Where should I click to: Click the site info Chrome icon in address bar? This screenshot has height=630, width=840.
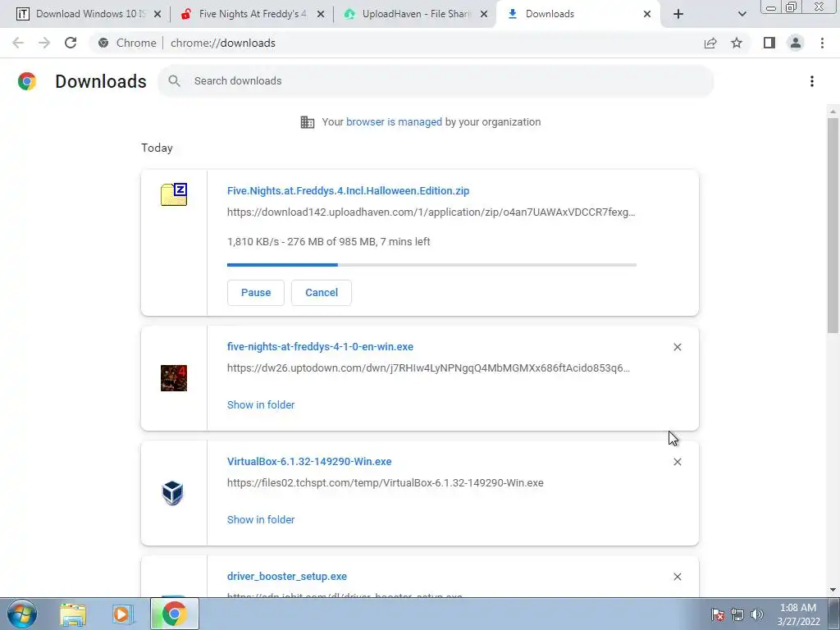coord(103,43)
